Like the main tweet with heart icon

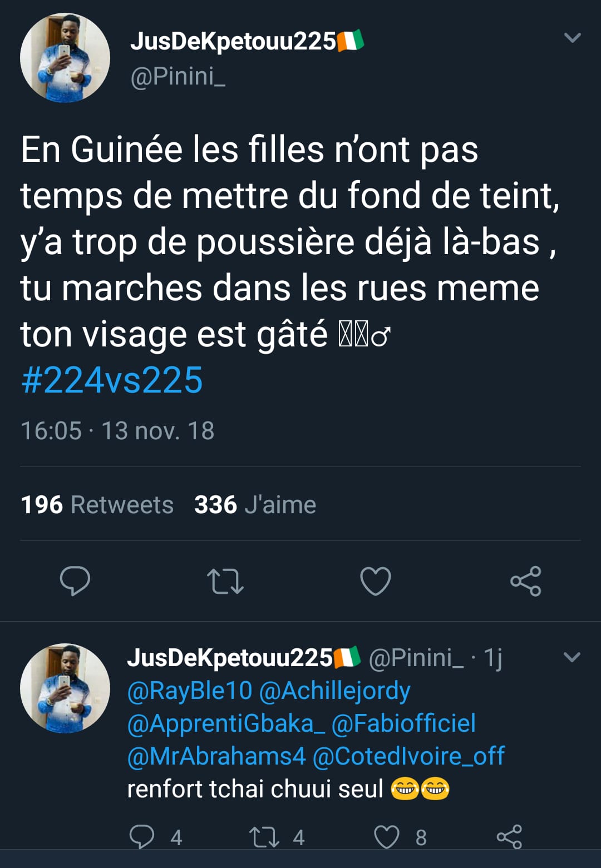tap(376, 581)
